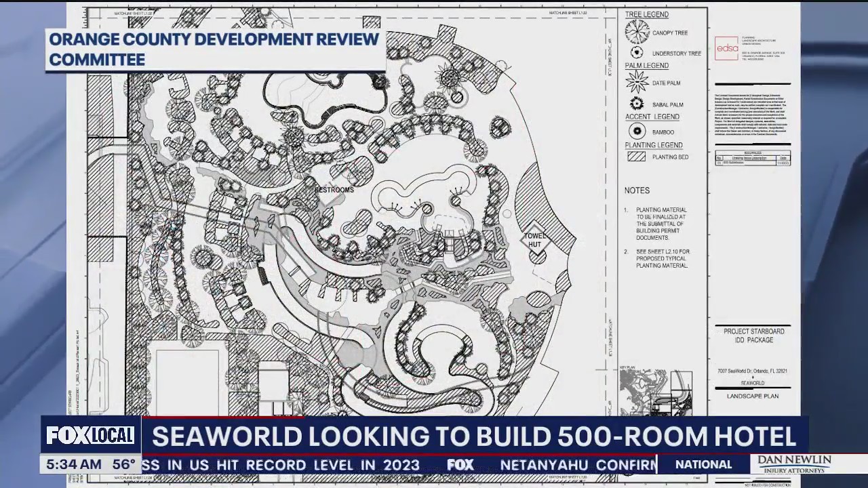868x488 pixels.
Task: Click the TOWEL HUT marker on the plan
Action: [534, 239]
